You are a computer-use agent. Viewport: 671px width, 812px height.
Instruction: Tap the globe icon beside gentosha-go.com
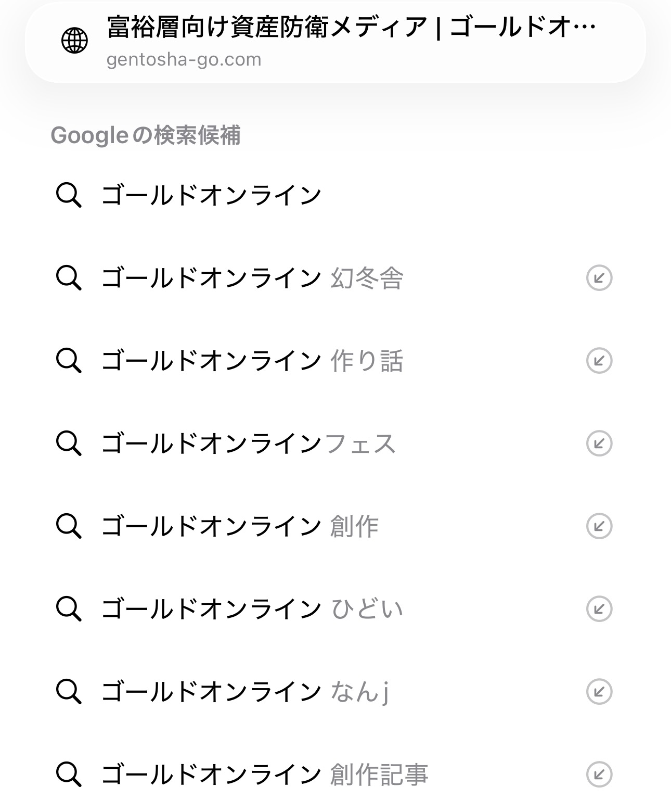tap(75, 41)
